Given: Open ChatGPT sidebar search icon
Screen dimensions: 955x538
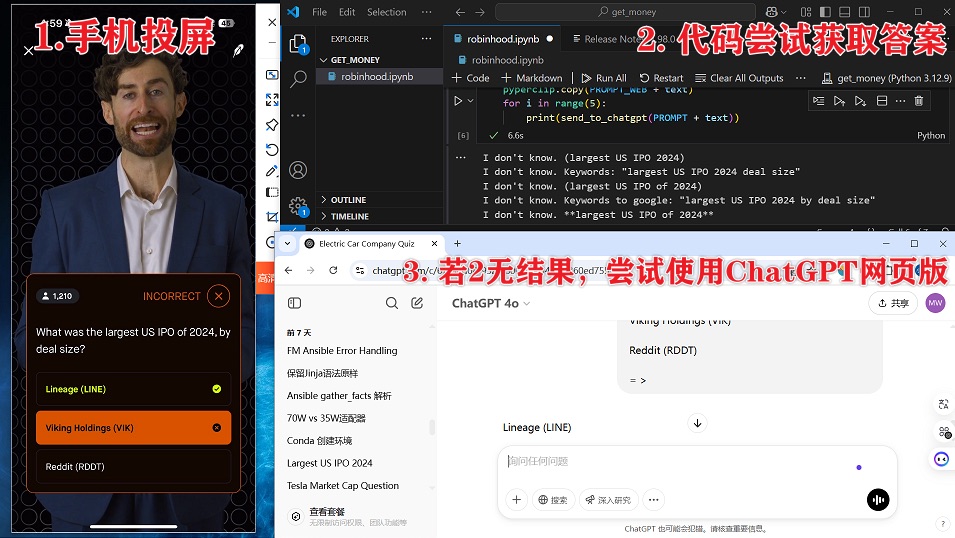Looking at the screenshot, I should 392,303.
